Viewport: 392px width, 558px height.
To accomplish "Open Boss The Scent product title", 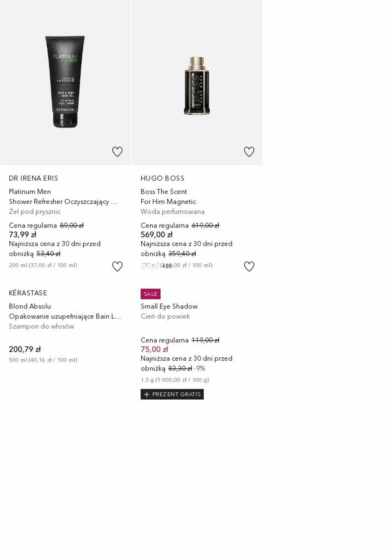I will point(164,192).
